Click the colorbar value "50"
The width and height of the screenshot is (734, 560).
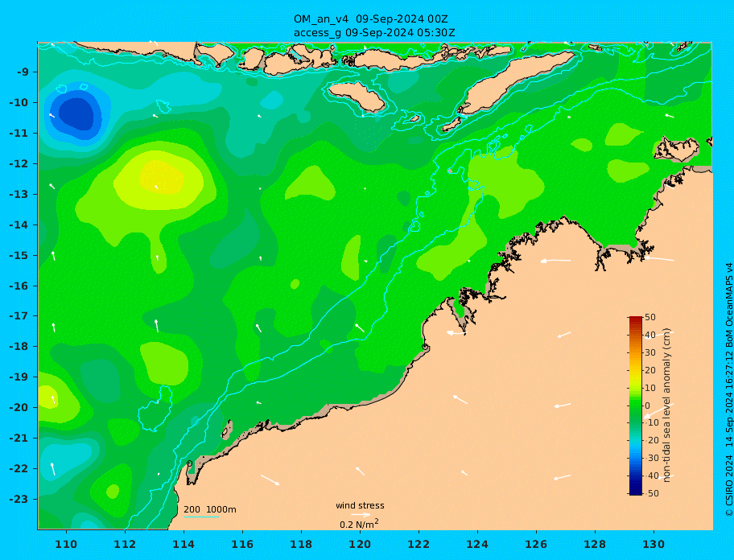[x=650, y=317]
